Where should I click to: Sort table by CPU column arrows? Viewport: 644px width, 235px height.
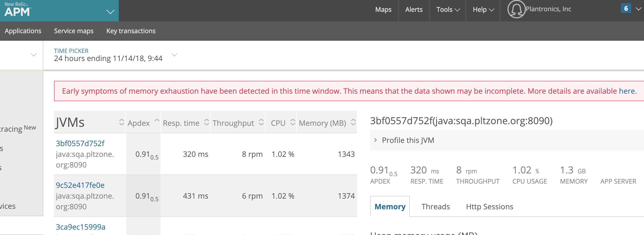(293, 122)
